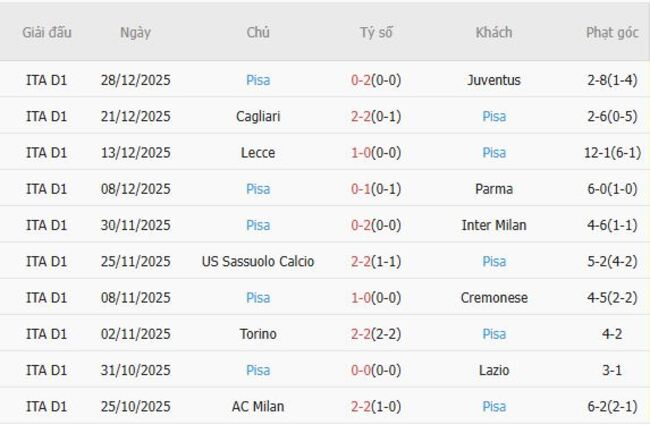Click the Parma away team
Viewport: 650px width, 425px height.
(494, 189)
